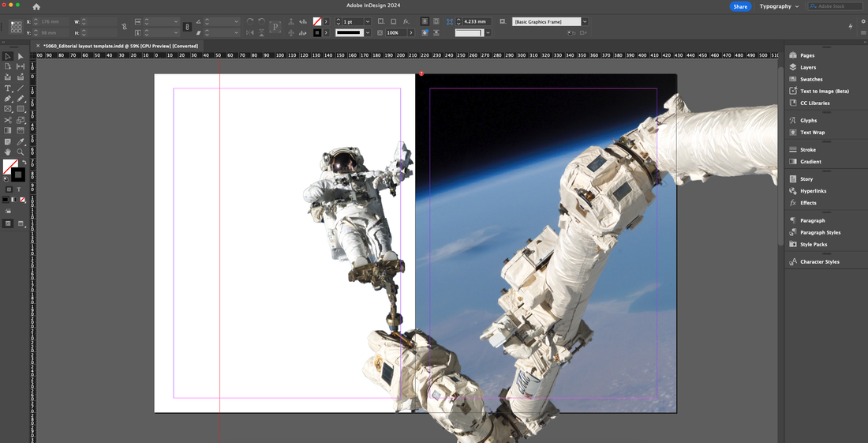This screenshot has height=443, width=868.
Task: Open the Typography workspace switcher
Action: [779, 6]
